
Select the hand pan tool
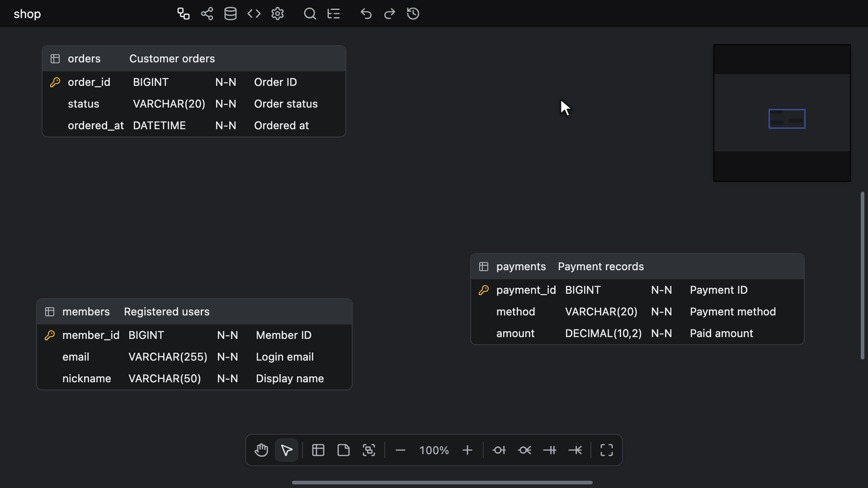click(x=261, y=450)
